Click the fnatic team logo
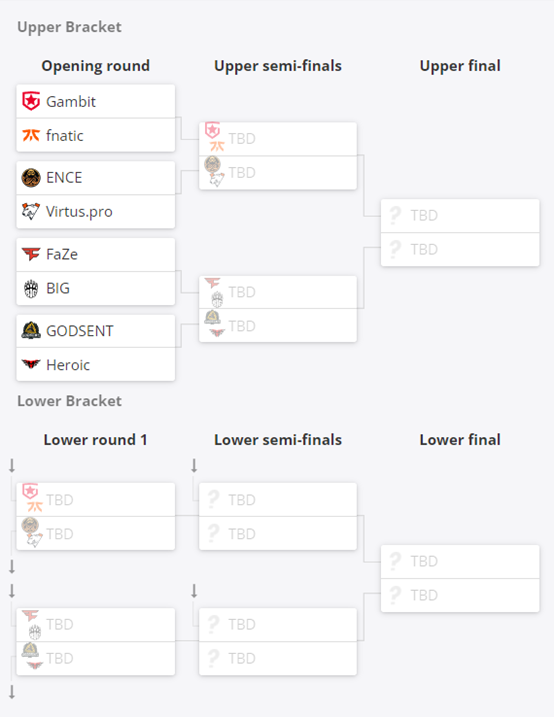554x717 pixels. coord(31,135)
